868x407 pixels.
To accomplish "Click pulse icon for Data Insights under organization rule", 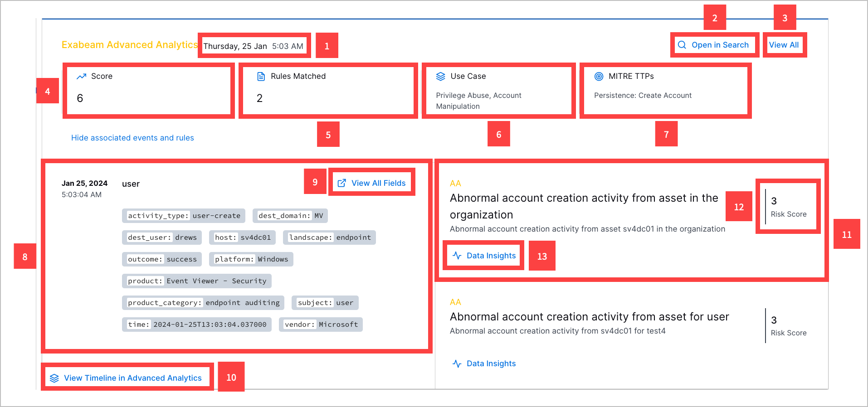I will click(457, 256).
